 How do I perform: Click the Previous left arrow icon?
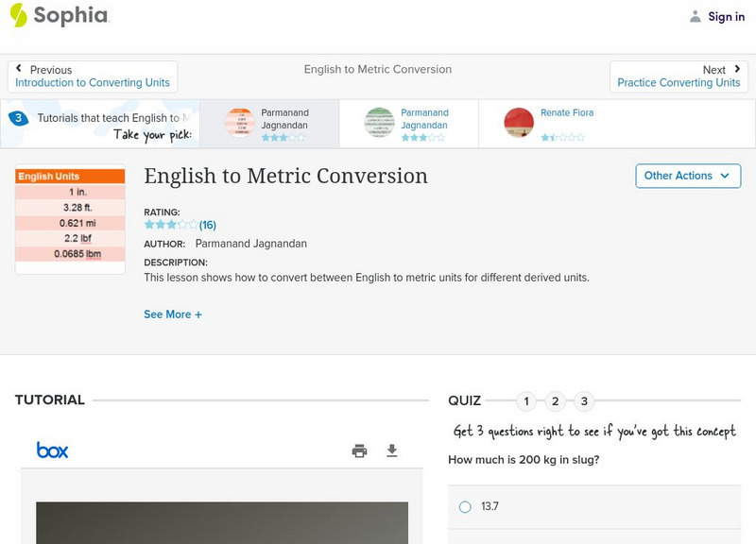pos(19,69)
